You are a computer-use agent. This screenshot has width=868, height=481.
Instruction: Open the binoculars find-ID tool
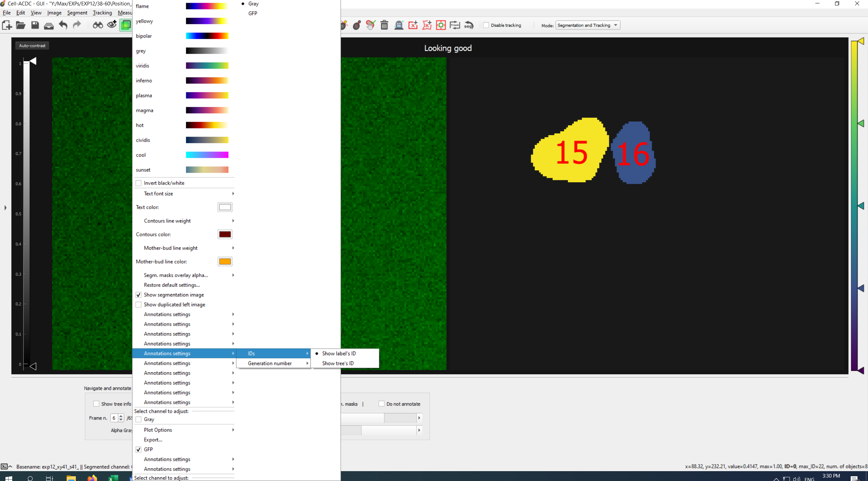point(98,25)
